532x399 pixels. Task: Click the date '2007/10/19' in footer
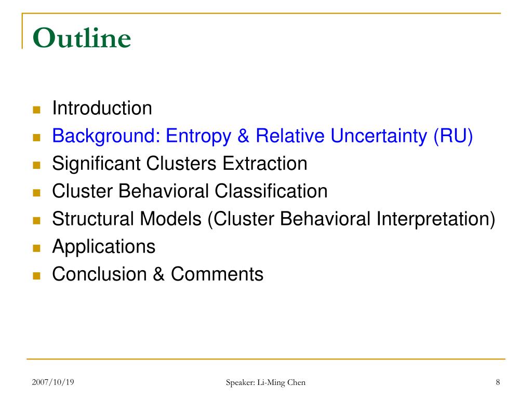pyautogui.click(x=53, y=382)
